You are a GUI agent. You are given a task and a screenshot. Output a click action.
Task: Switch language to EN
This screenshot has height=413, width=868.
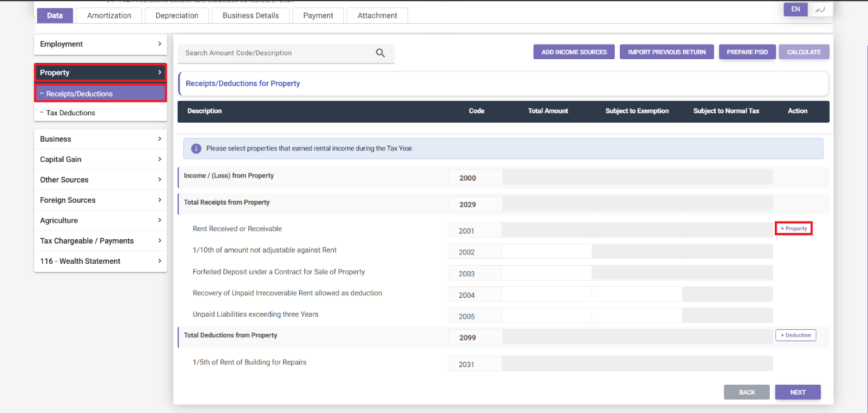[x=796, y=9]
